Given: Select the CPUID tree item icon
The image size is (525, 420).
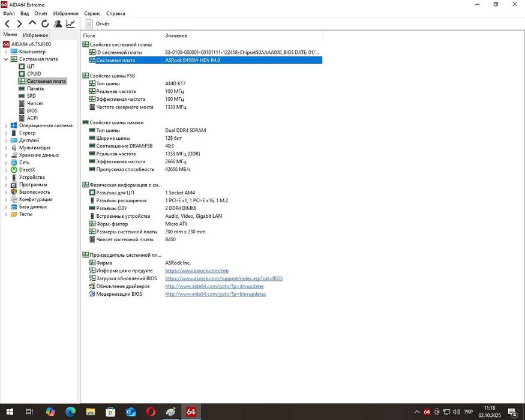Looking at the screenshot, I should (x=22, y=74).
